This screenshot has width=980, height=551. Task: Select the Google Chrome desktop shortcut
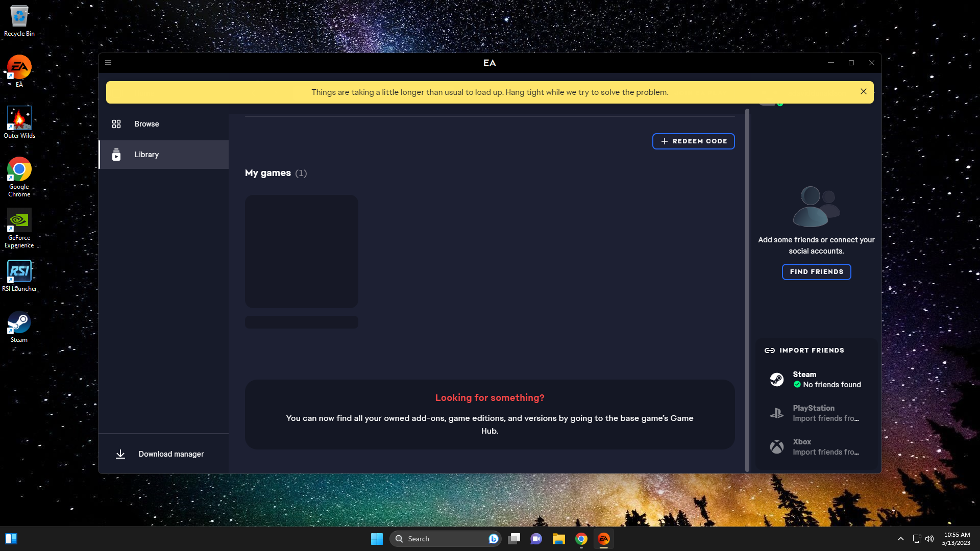coord(19,177)
